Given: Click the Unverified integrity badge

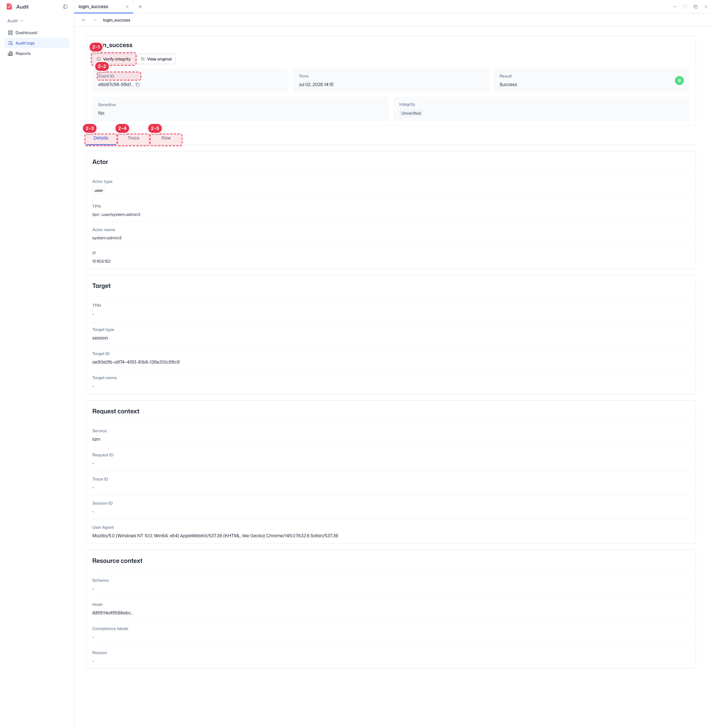Looking at the screenshot, I should (411, 113).
